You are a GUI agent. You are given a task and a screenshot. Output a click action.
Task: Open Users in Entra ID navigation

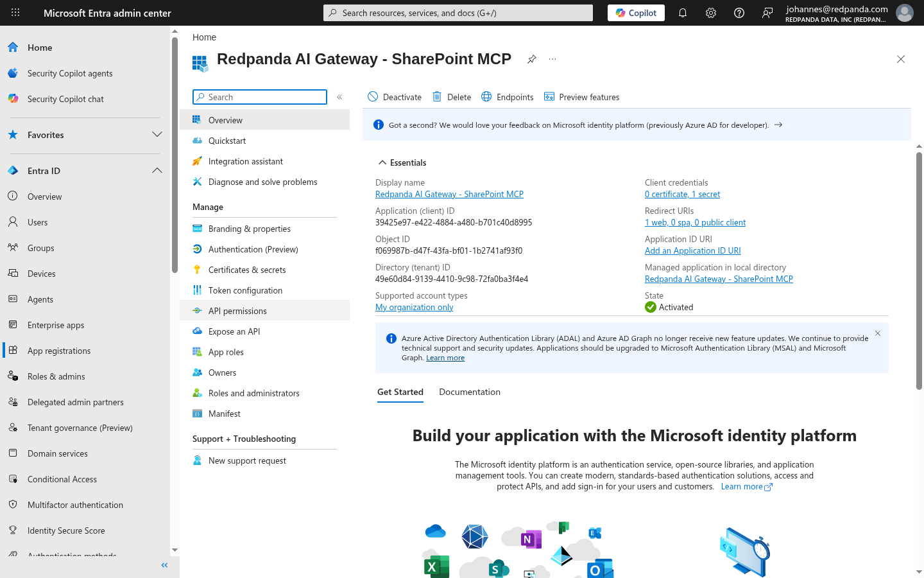85,222
